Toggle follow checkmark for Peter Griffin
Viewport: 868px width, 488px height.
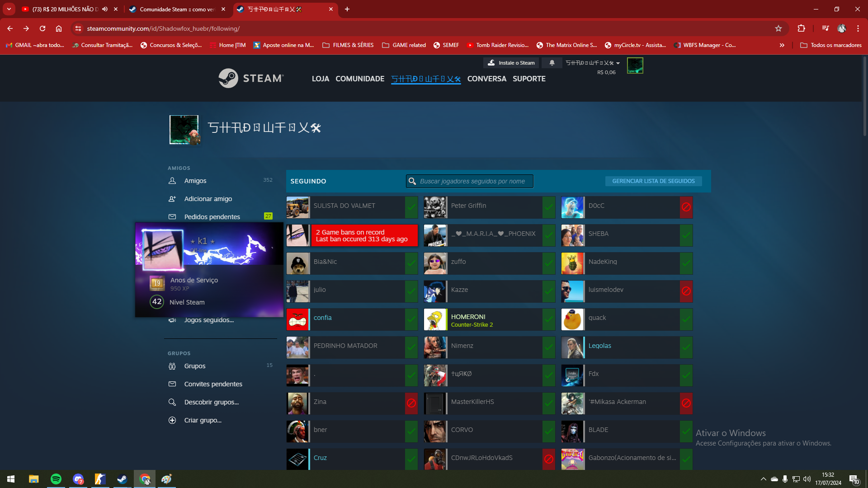548,207
